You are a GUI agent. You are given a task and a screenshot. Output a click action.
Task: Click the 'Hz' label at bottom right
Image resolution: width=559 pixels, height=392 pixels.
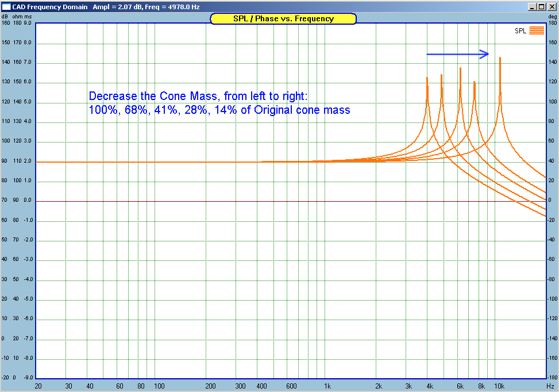(x=550, y=386)
